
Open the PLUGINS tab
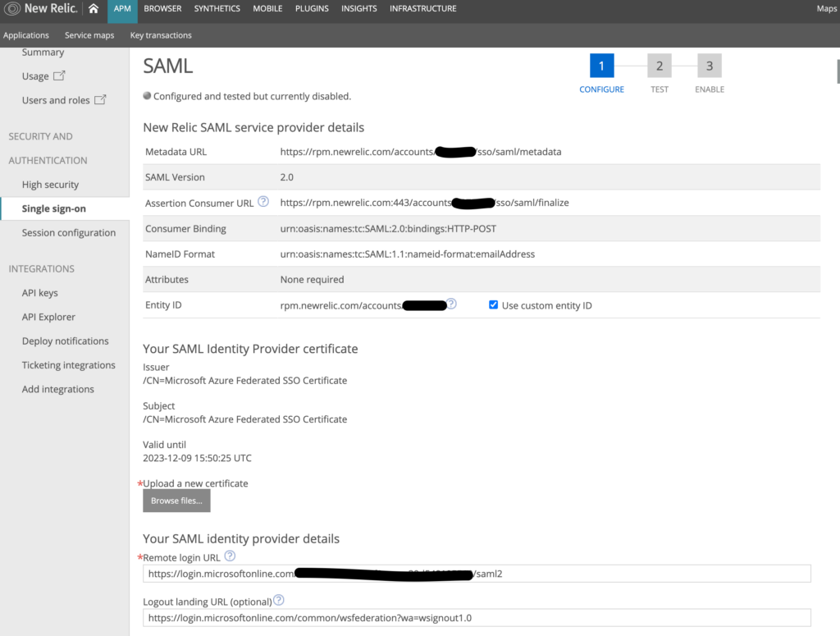point(312,8)
